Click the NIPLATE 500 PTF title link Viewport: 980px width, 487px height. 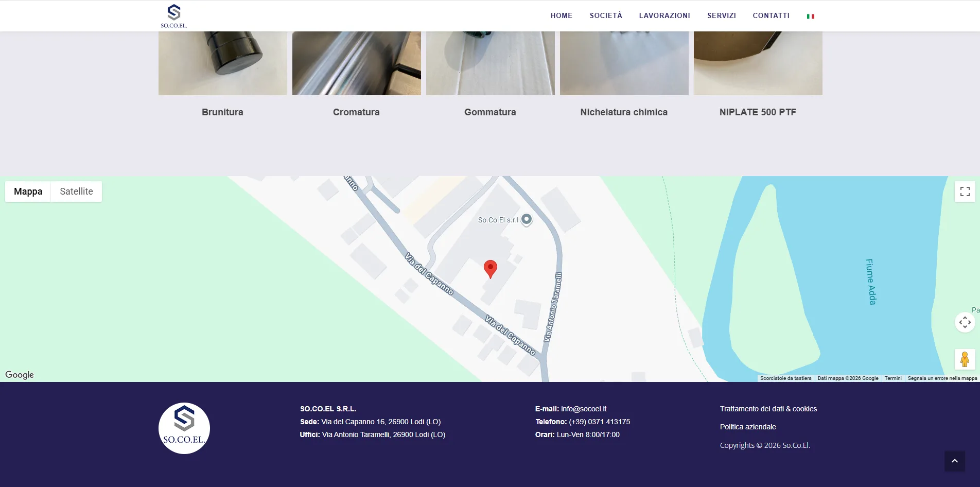point(758,112)
